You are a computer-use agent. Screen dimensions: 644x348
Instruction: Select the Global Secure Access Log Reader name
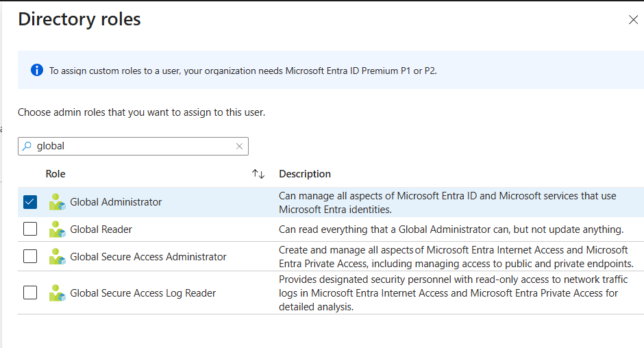tap(143, 293)
